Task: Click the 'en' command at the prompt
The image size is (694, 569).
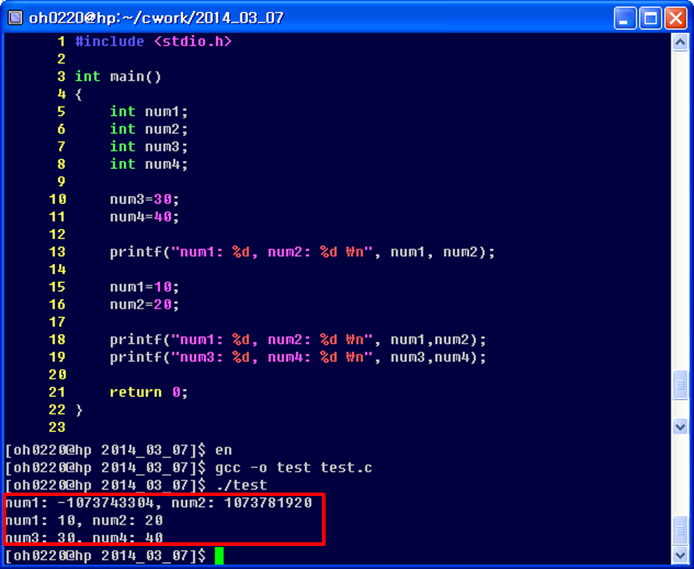Action: tap(224, 450)
